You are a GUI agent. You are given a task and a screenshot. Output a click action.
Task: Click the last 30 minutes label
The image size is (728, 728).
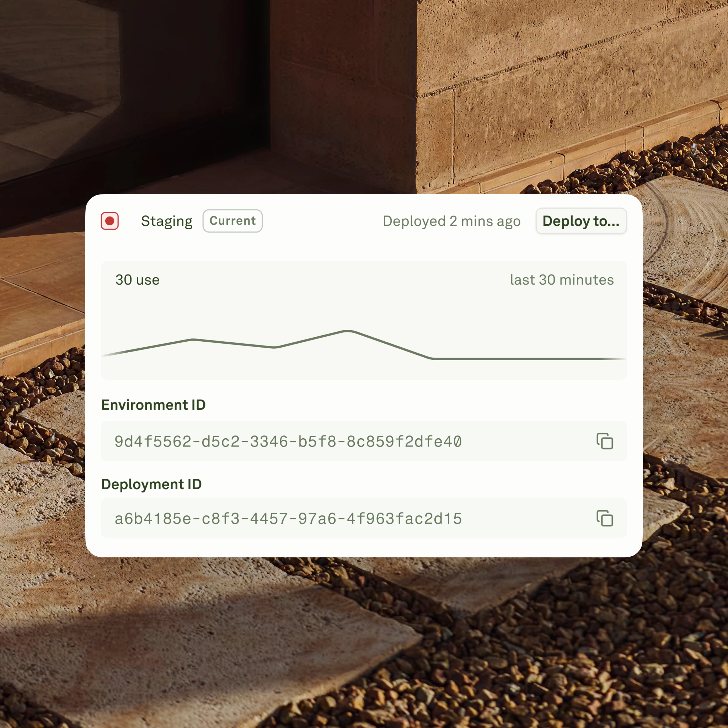pyautogui.click(x=562, y=280)
